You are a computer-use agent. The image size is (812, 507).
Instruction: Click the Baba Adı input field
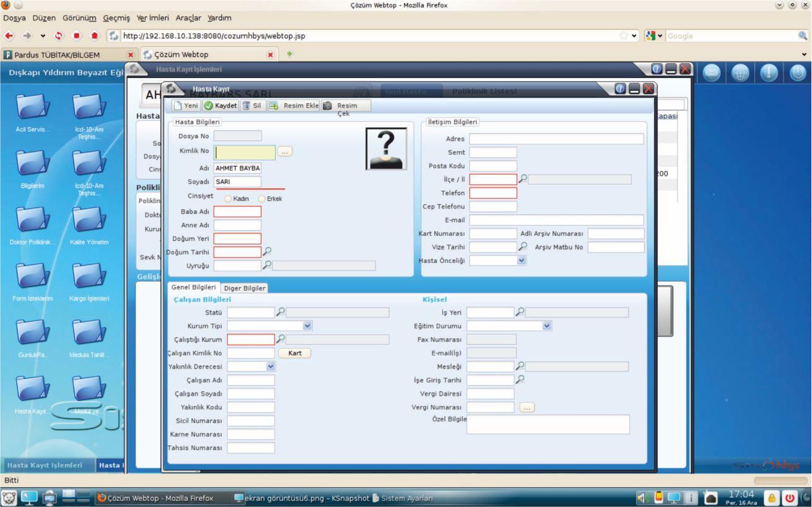[237, 212]
